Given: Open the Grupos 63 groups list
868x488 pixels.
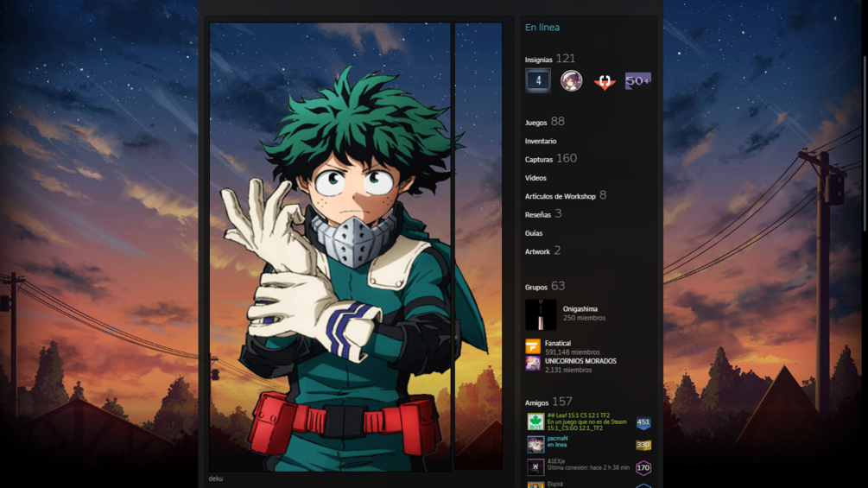Looking at the screenshot, I should pos(545,287).
